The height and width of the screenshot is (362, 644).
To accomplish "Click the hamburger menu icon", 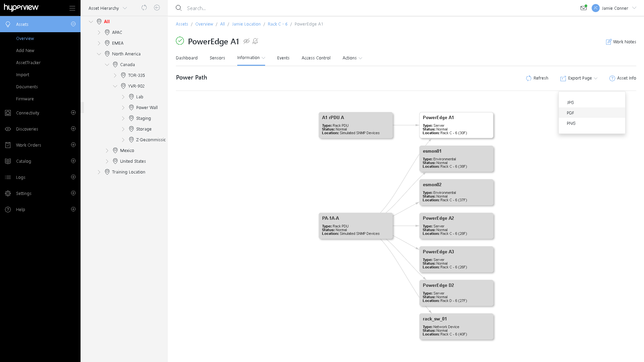I will 72,8.
